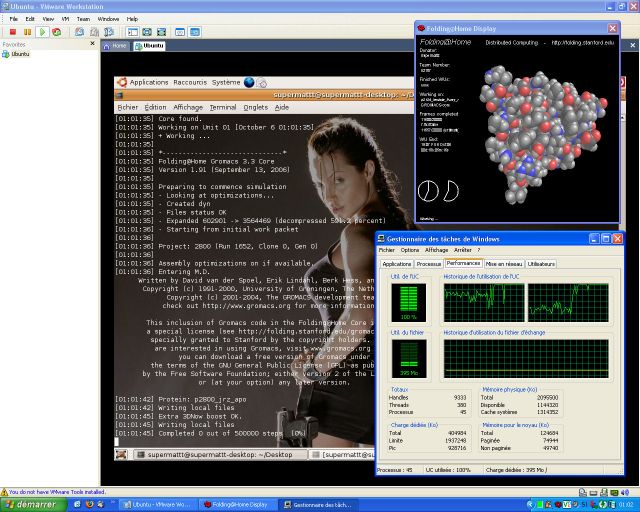Open the Aide menu in the Ubuntu terminal
The height and width of the screenshot is (512, 640).
coord(282,107)
